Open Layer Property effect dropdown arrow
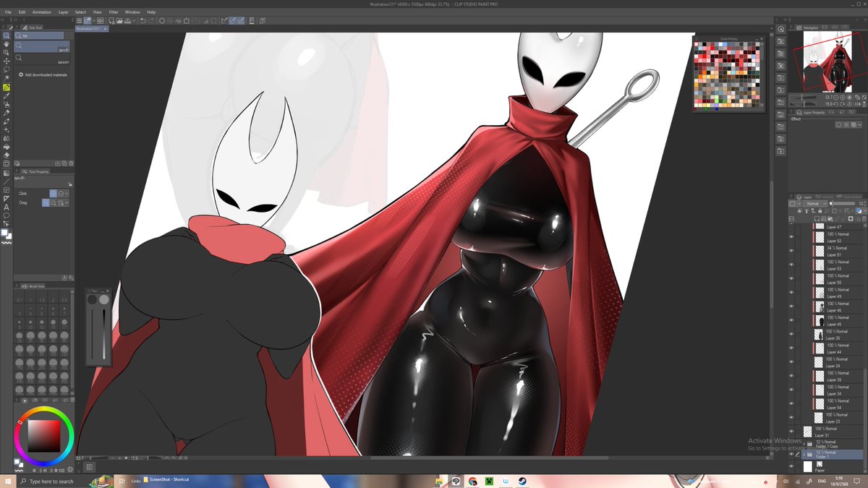The height and width of the screenshot is (488, 868). [859, 125]
